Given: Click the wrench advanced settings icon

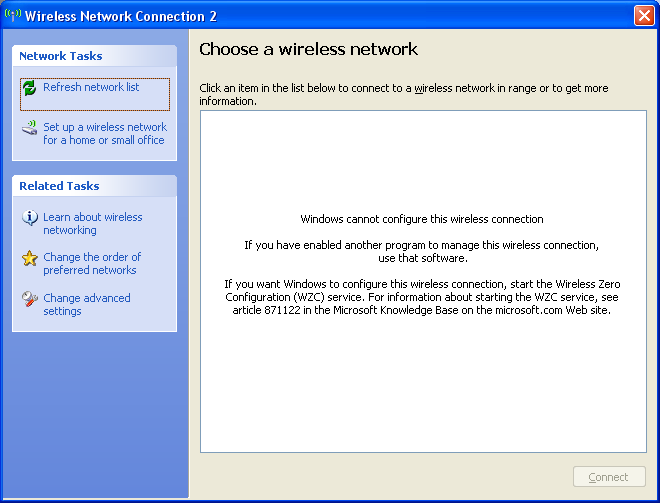Looking at the screenshot, I should click(x=29, y=299).
